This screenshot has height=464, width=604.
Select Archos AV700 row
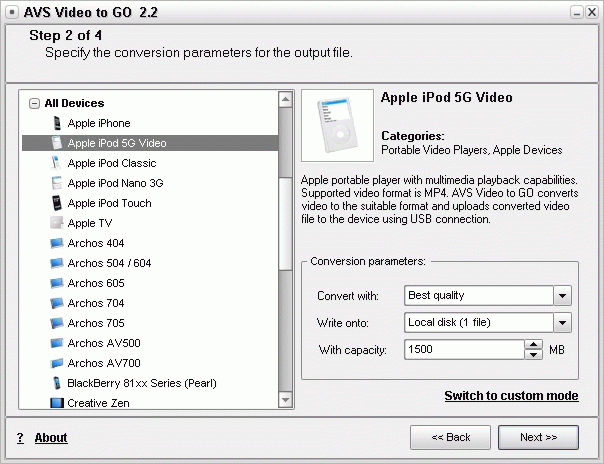[150, 363]
